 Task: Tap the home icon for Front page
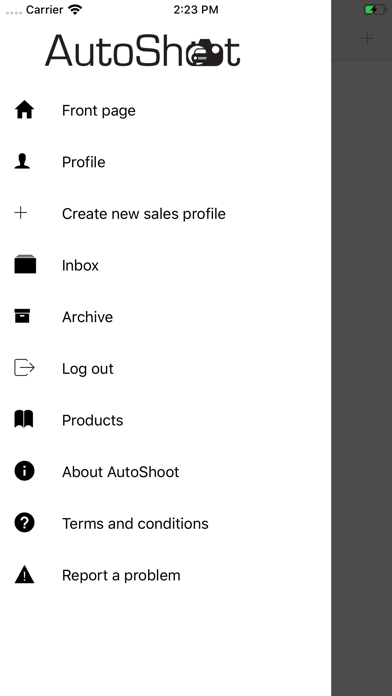24,110
